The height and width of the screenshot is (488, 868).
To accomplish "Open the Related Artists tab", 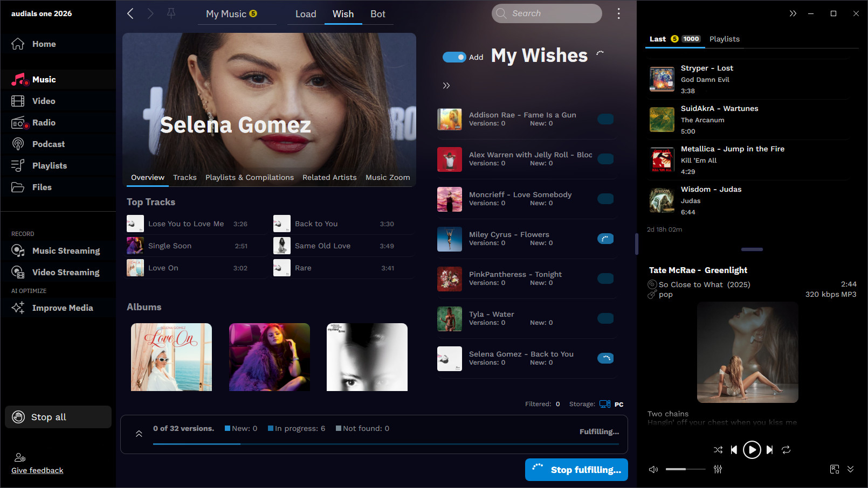I will tap(329, 177).
